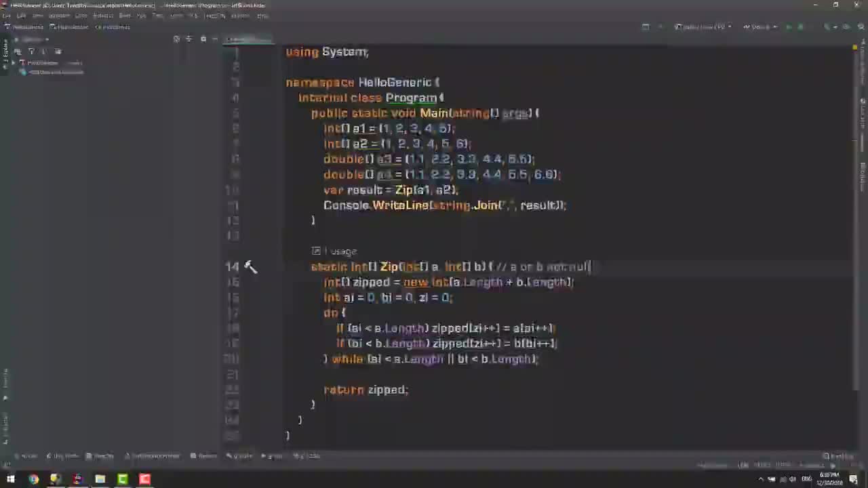Open the Solution view selector dropdown
This screenshot has height=488, width=868.
coord(32,39)
